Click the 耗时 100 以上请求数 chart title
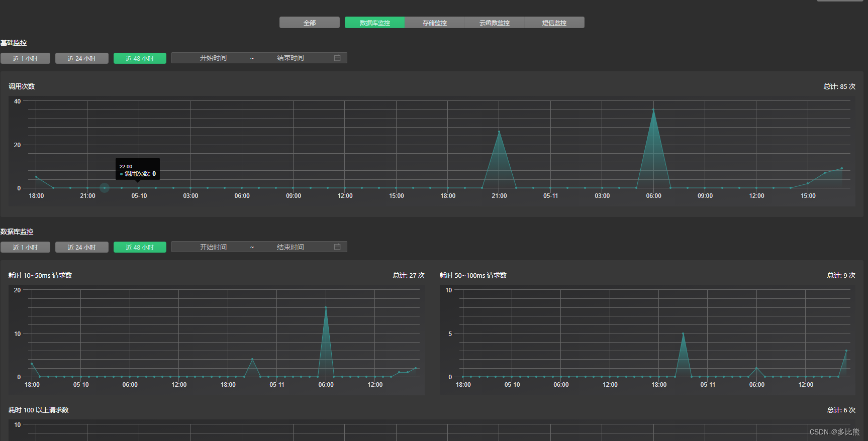This screenshot has width=868, height=441. tap(39, 410)
